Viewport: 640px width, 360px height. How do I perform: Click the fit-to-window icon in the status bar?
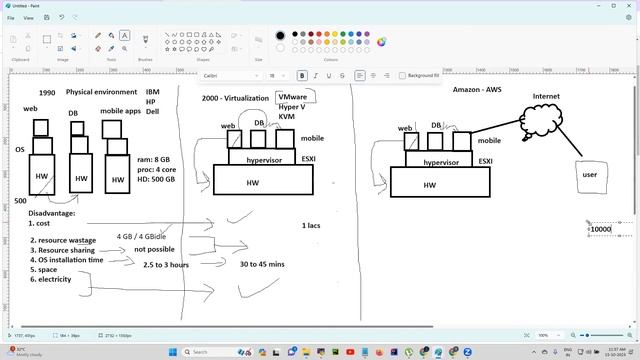tap(527, 335)
